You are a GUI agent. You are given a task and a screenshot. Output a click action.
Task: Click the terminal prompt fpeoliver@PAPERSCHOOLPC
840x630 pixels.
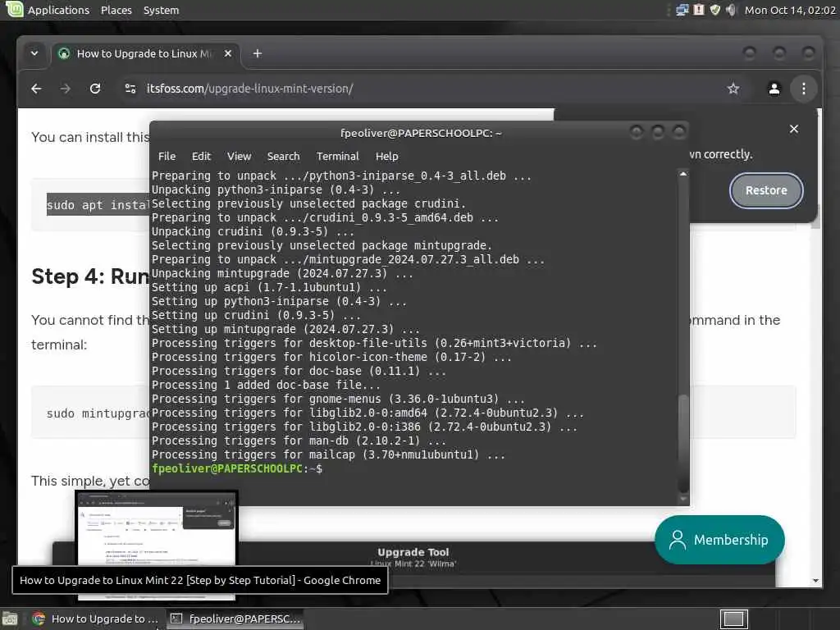tap(227, 468)
